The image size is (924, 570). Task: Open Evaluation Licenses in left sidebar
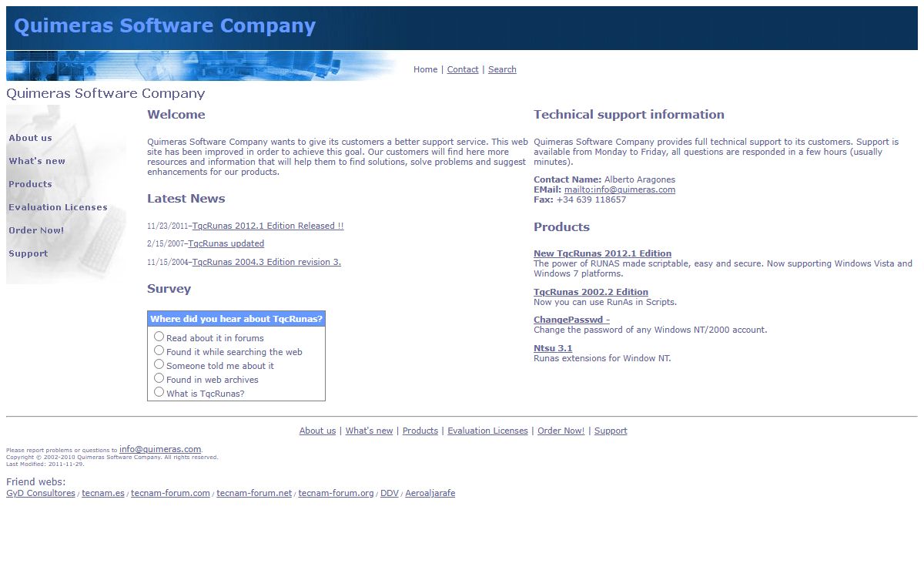point(58,207)
